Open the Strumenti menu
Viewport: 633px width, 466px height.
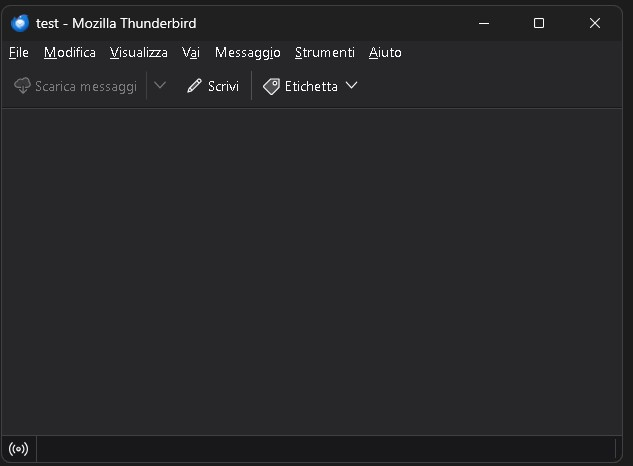[324, 52]
